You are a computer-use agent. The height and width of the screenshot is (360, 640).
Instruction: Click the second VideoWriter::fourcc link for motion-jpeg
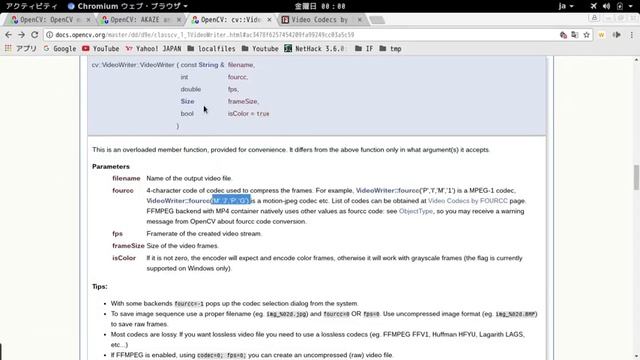[x=179, y=201]
